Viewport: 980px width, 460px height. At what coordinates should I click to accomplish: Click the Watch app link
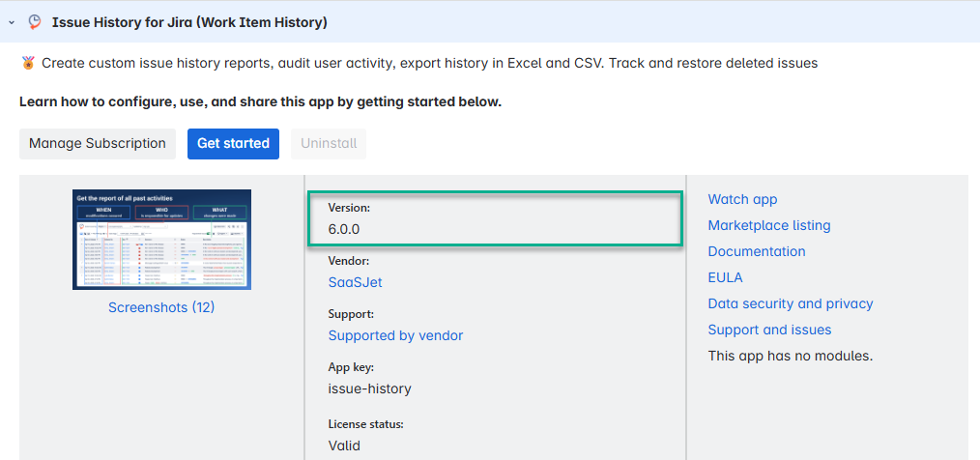tap(742, 199)
